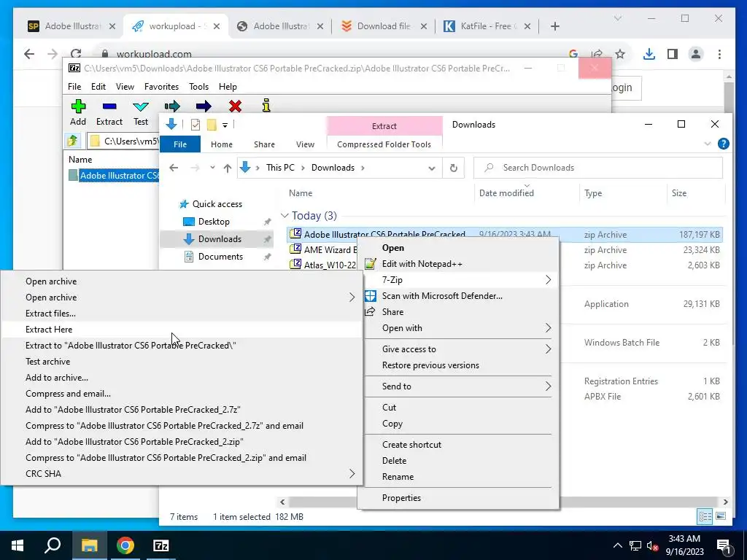Click the Info icon in 7-Zip toolbar
The image size is (747, 560).
pos(266,105)
